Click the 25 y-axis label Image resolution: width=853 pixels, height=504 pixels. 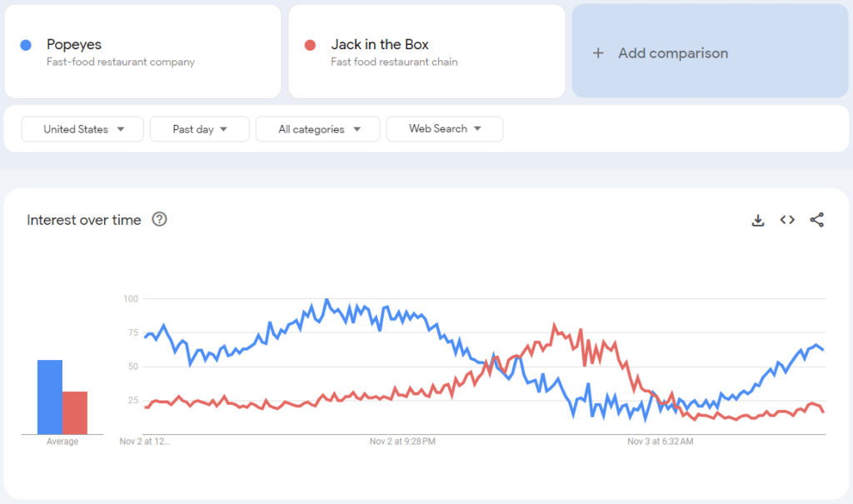click(x=132, y=400)
